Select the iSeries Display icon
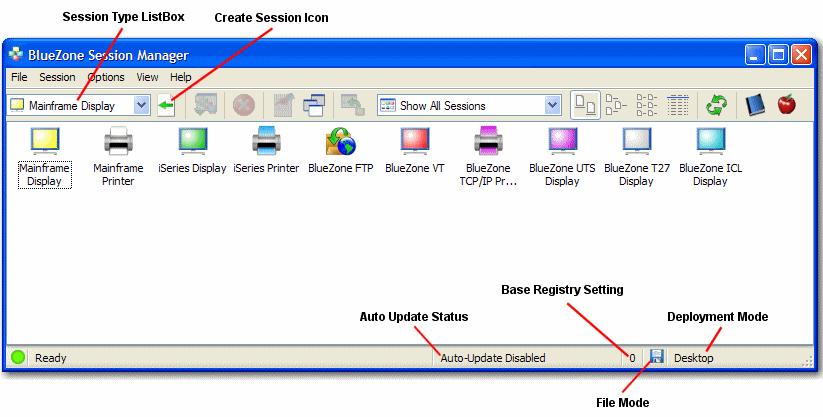 (193, 141)
